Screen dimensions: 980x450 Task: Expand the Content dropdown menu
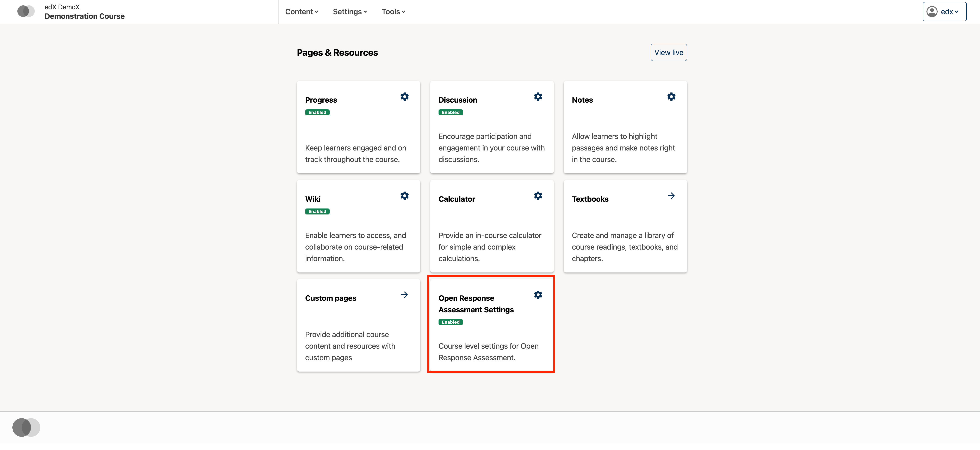[x=301, y=12]
